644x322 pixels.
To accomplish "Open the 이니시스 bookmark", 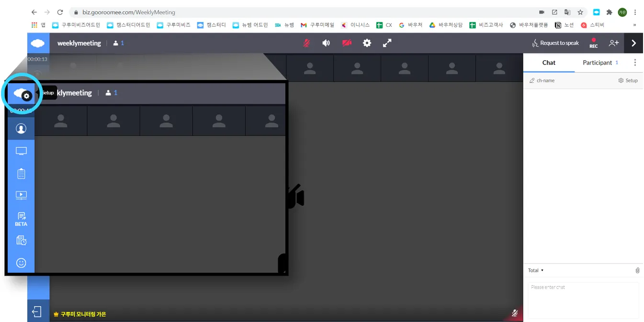I will pyautogui.click(x=355, y=25).
